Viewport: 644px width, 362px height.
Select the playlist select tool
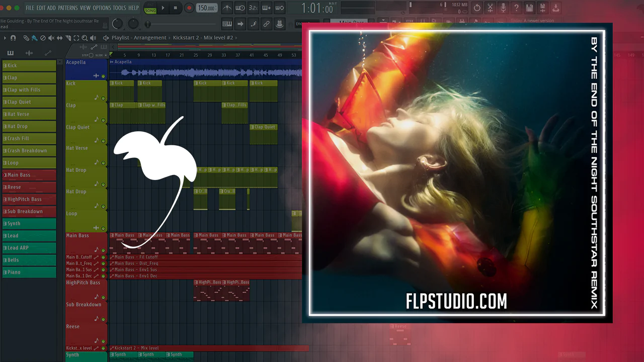76,38
